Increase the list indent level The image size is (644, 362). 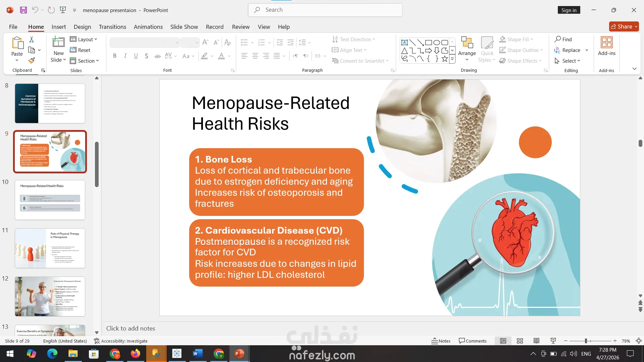pyautogui.click(x=290, y=43)
